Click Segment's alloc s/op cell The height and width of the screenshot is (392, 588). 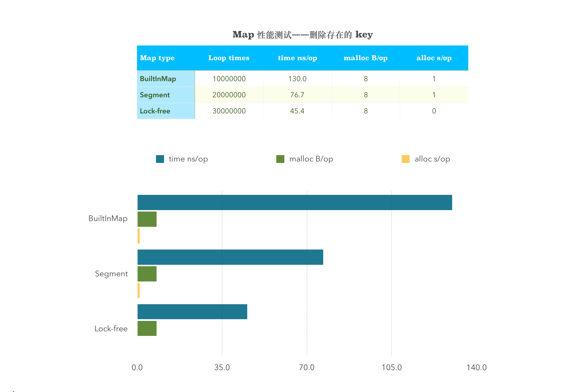(x=434, y=95)
